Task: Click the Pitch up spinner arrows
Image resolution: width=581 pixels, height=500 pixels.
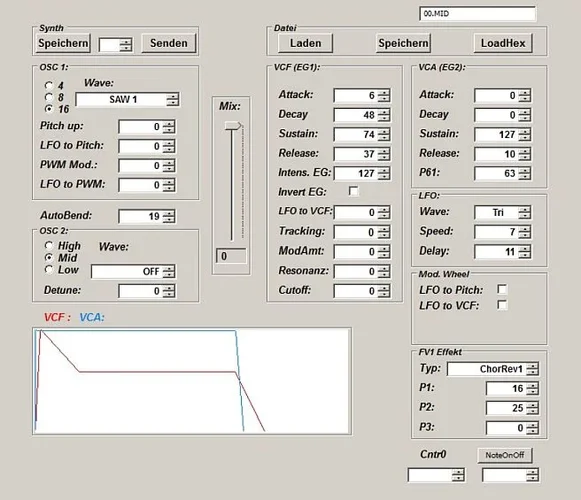Action: [169, 127]
